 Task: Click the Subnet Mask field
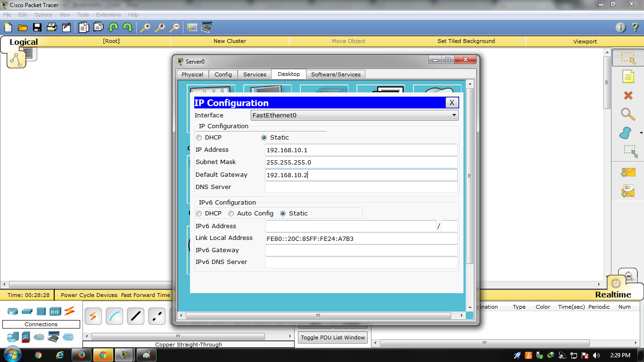click(x=362, y=162)
